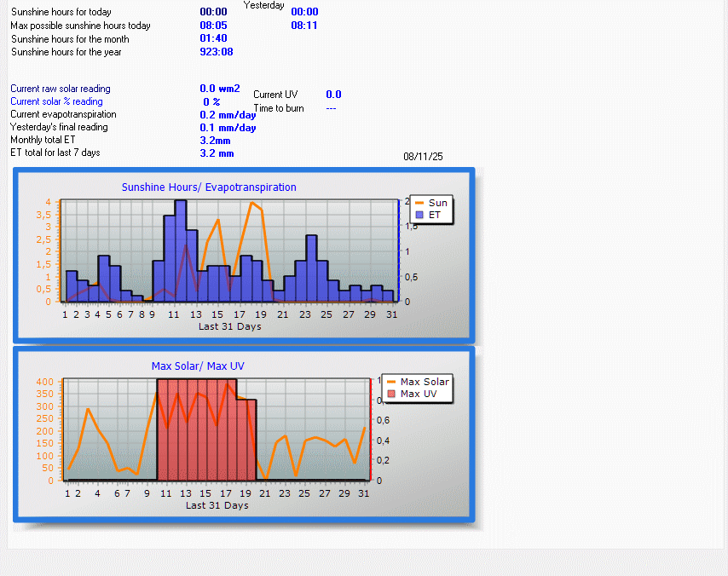Click the Yesterday column heading
This screenshot has width=728, height=576.
264,5
